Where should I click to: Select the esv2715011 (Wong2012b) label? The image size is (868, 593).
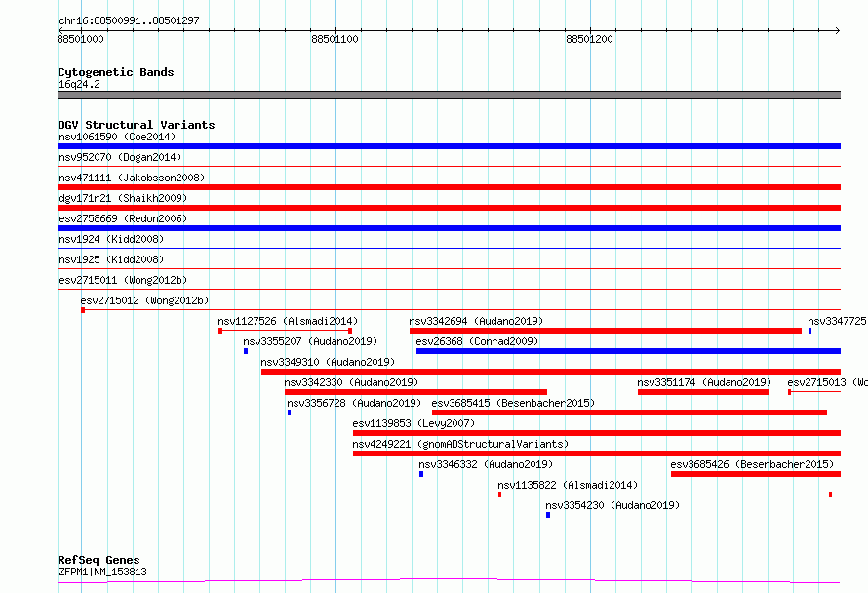click(x=123, y=280)
